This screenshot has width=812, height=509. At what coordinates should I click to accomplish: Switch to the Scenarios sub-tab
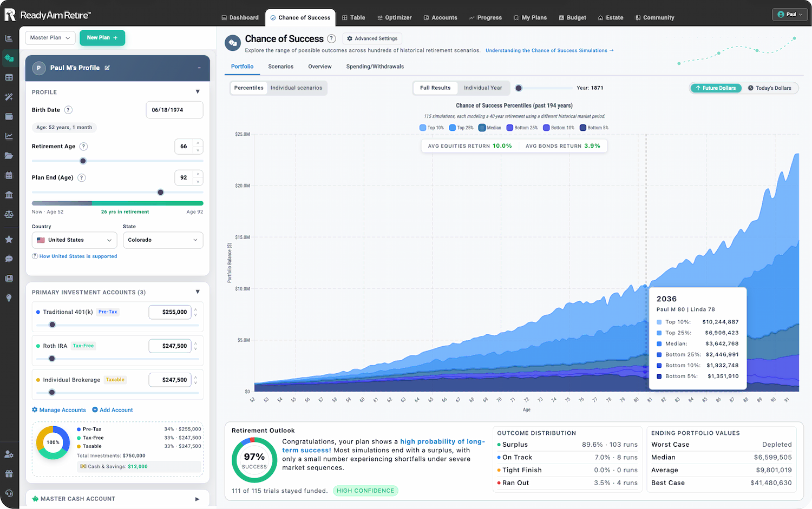pyautogui.click(x=281, y=67)
